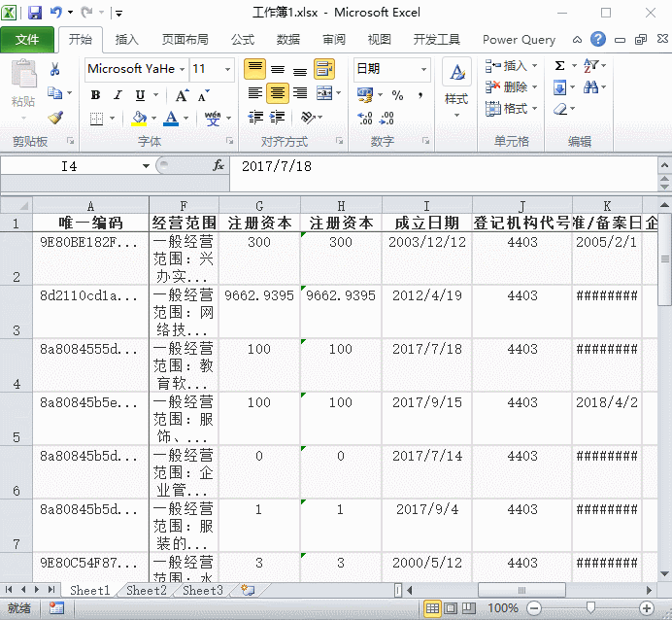Align text right
Screen dimensions: 672x620
pos(300,92)
